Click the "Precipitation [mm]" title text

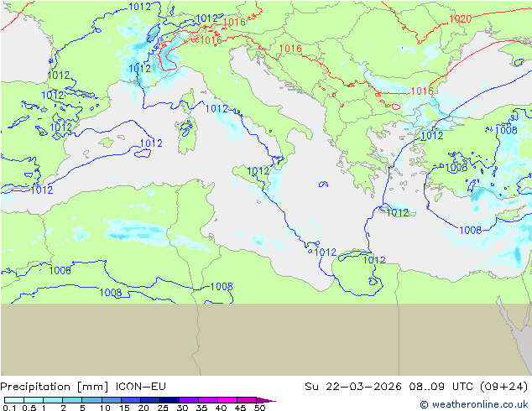click(55, 387)
